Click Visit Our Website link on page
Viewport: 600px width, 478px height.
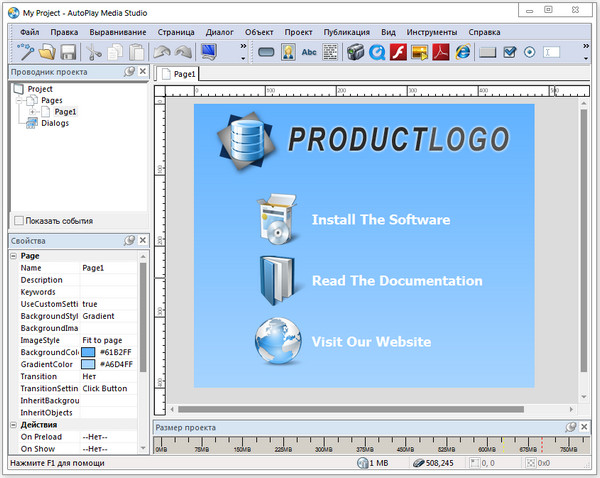(371, 342)
